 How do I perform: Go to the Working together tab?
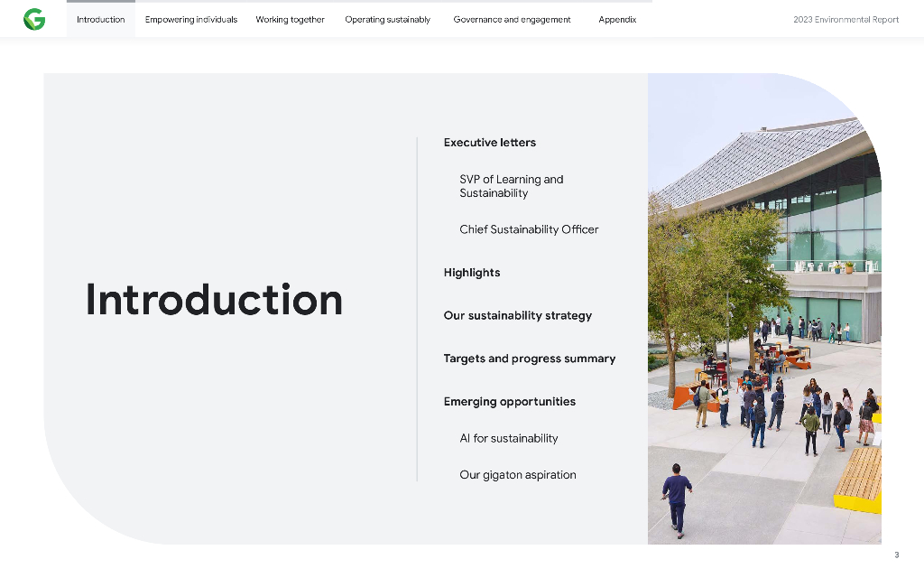coord(290,20)
